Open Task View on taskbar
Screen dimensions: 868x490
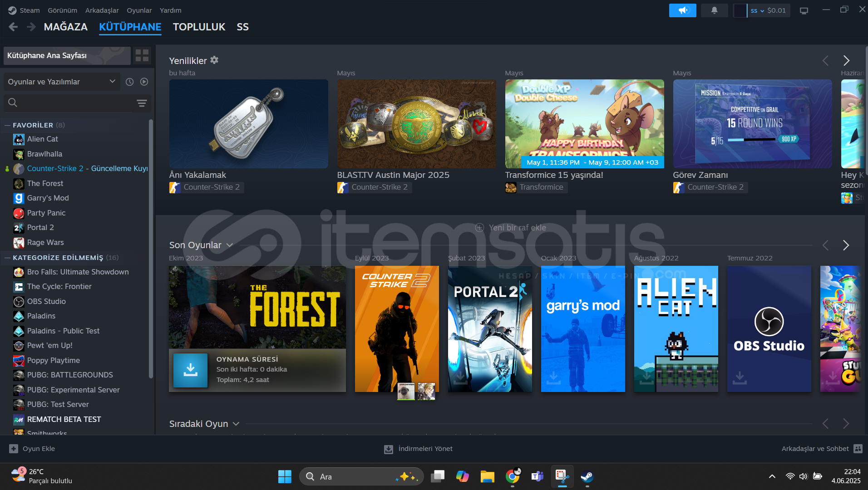pos(438,476)
